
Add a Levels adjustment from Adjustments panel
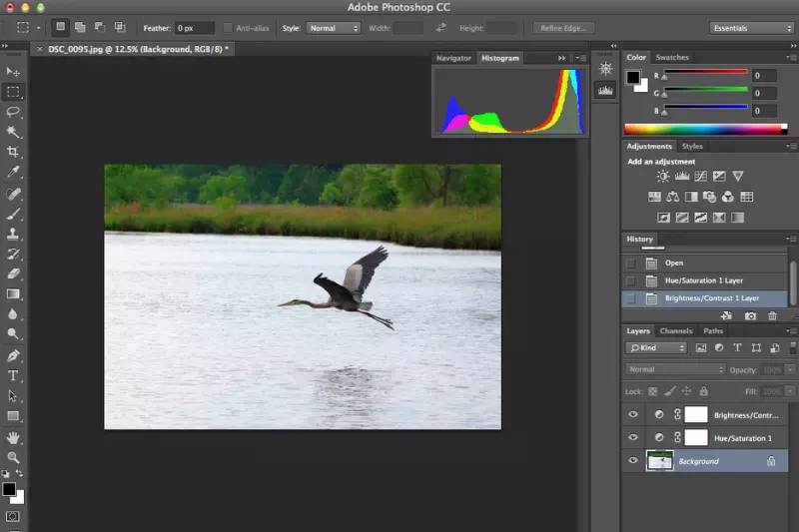[682, 176]
